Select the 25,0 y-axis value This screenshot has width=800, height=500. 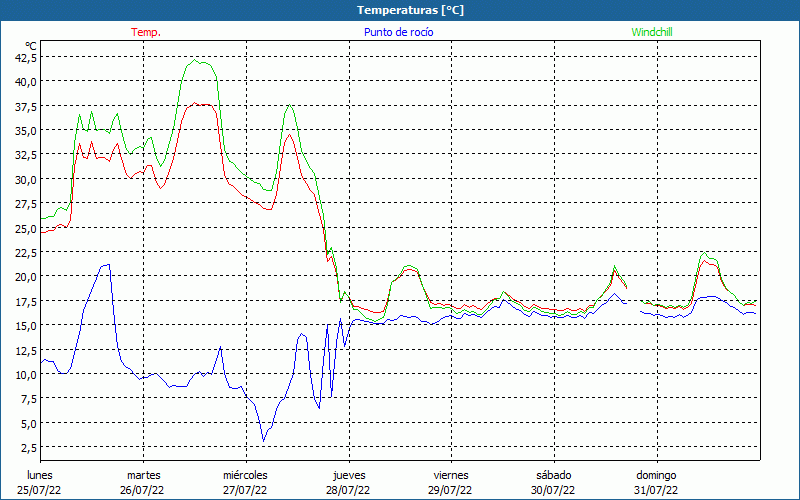pyautogui.click(x=26, y=228)
